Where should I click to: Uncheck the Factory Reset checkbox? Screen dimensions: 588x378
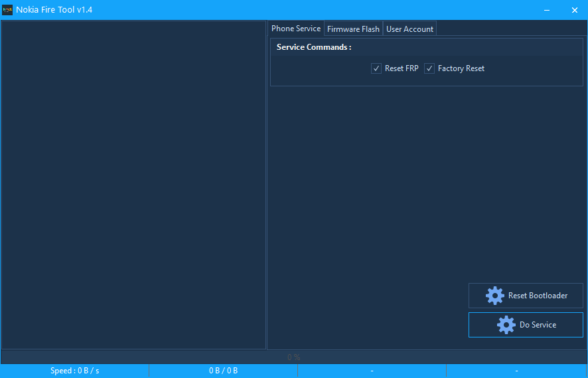[429, 68]
